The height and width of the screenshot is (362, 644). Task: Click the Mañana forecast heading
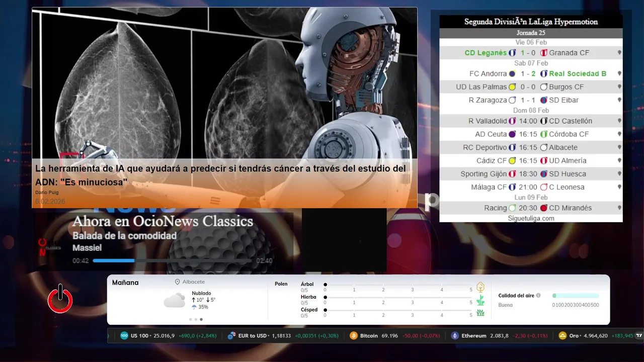[x=125, y=283]
